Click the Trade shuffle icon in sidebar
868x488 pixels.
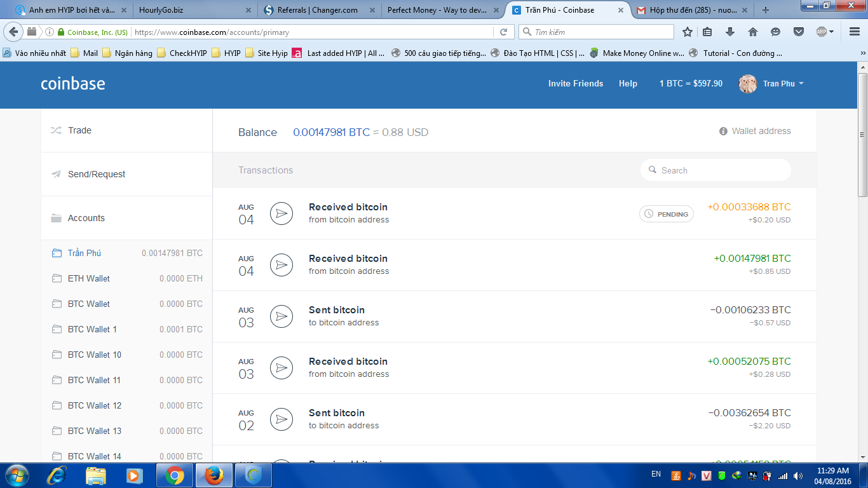(57, 130)
